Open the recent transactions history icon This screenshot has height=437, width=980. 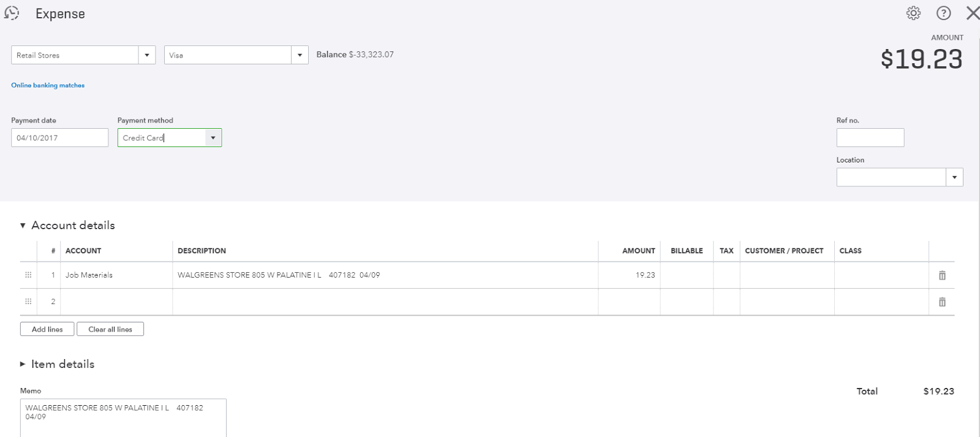pos(12,13)
